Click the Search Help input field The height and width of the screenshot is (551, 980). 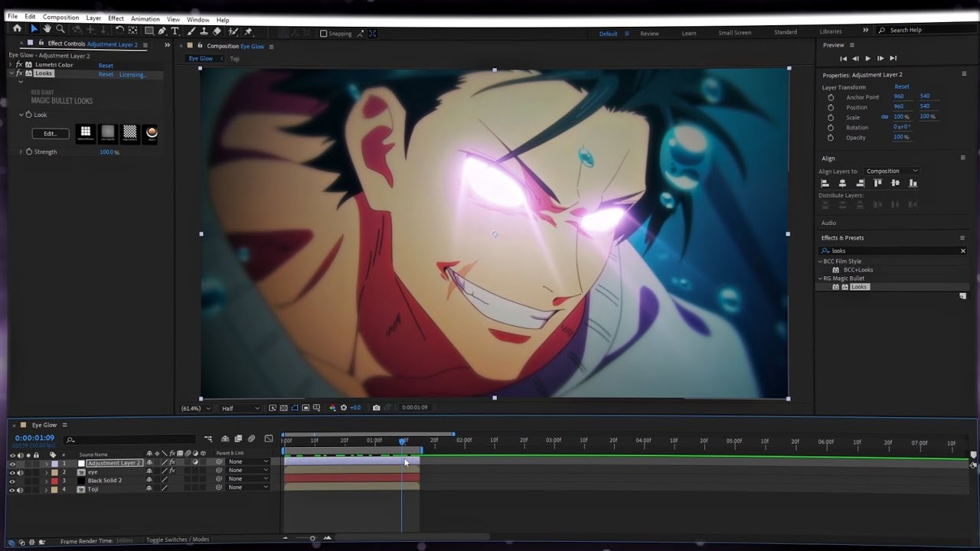(925, 30)
